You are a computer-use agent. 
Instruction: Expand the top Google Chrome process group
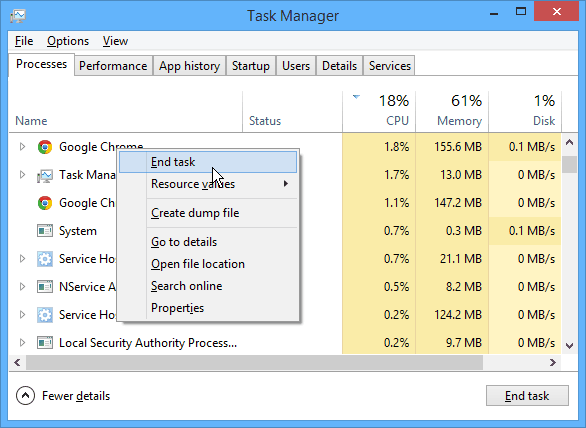pyautogui.click(x=22, y=147)
